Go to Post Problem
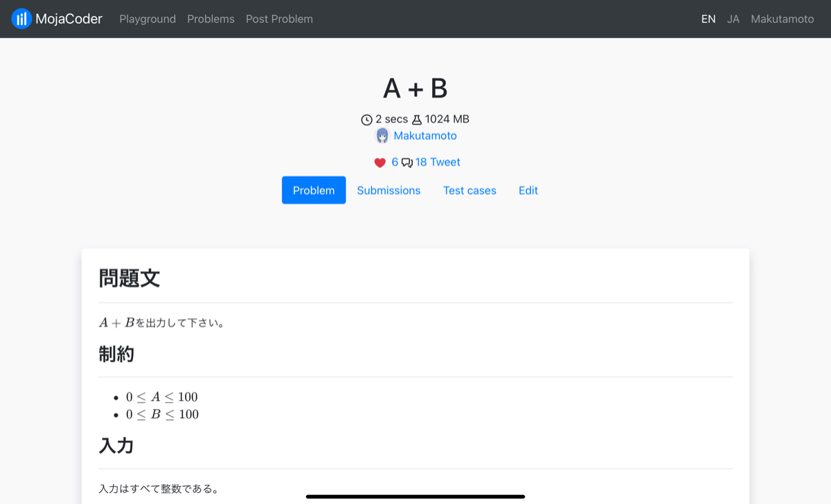 [279, 19]
